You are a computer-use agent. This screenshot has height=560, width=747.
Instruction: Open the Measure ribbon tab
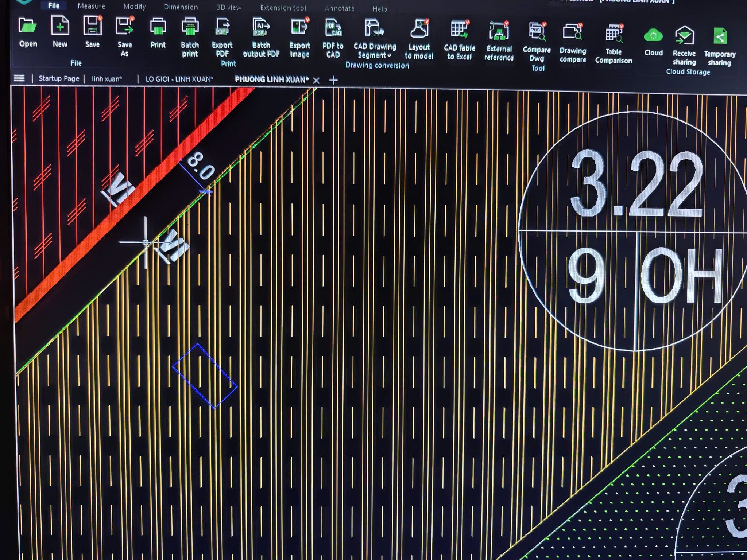tap(91, 6)
